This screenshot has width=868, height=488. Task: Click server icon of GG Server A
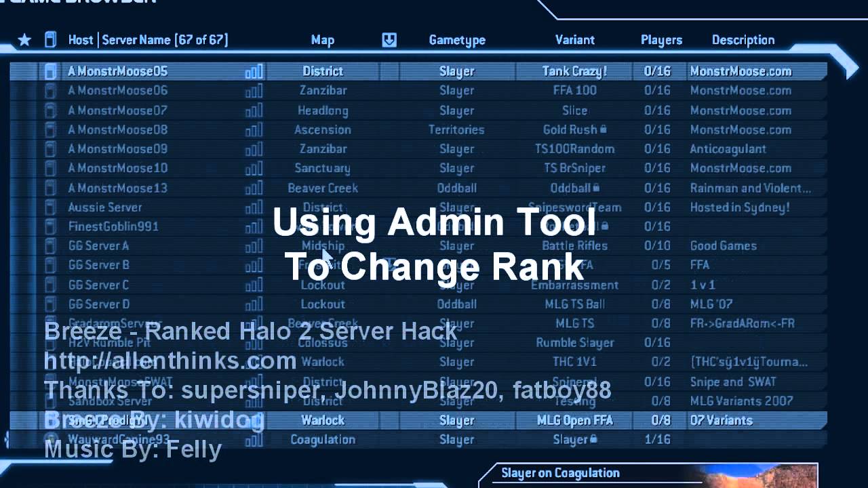tap(50, 246)
